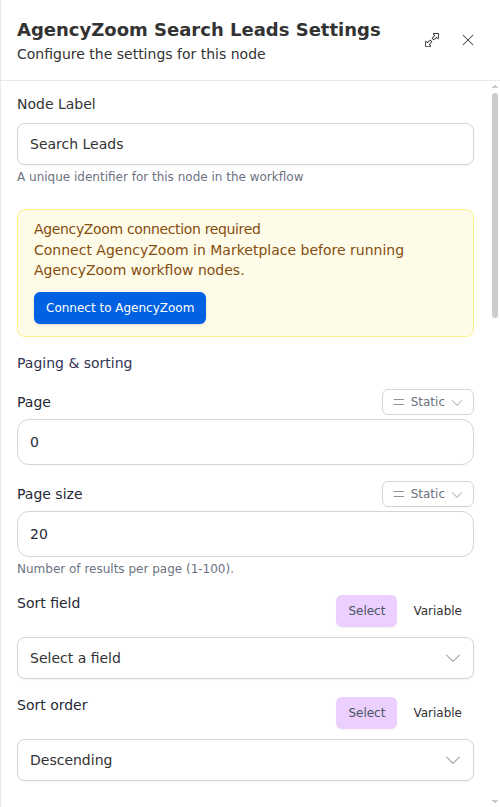Screen dimensions: 500x807
Task: Choose Select mode for Sort order
Action: click(367, 713)
